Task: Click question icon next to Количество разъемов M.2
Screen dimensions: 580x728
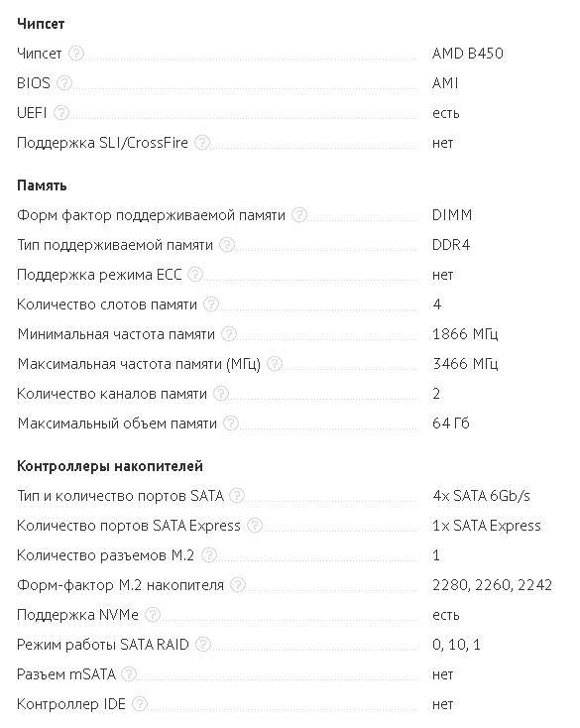Action: pos(209,554)
